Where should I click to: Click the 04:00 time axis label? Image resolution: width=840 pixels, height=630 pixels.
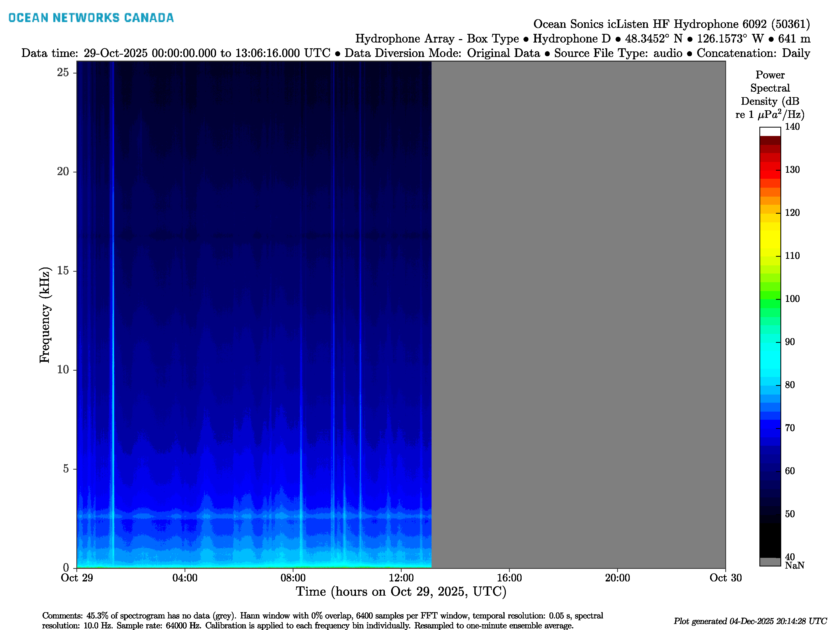pyautogui.click(x=185, y=578)
